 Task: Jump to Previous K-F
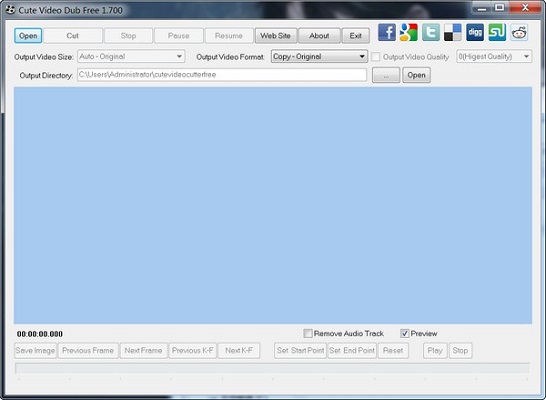(x=193, y=351)
